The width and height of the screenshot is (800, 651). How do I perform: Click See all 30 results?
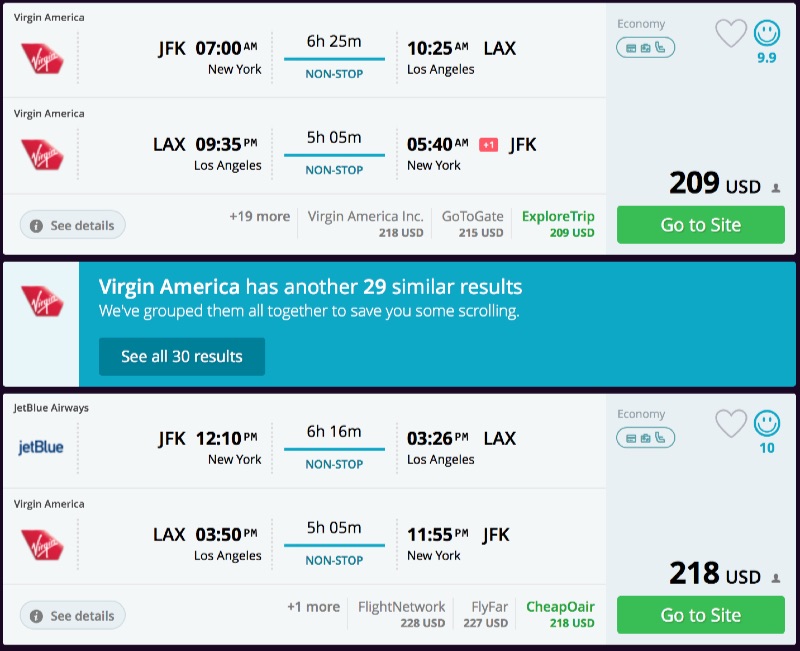(x=182, y=358)
